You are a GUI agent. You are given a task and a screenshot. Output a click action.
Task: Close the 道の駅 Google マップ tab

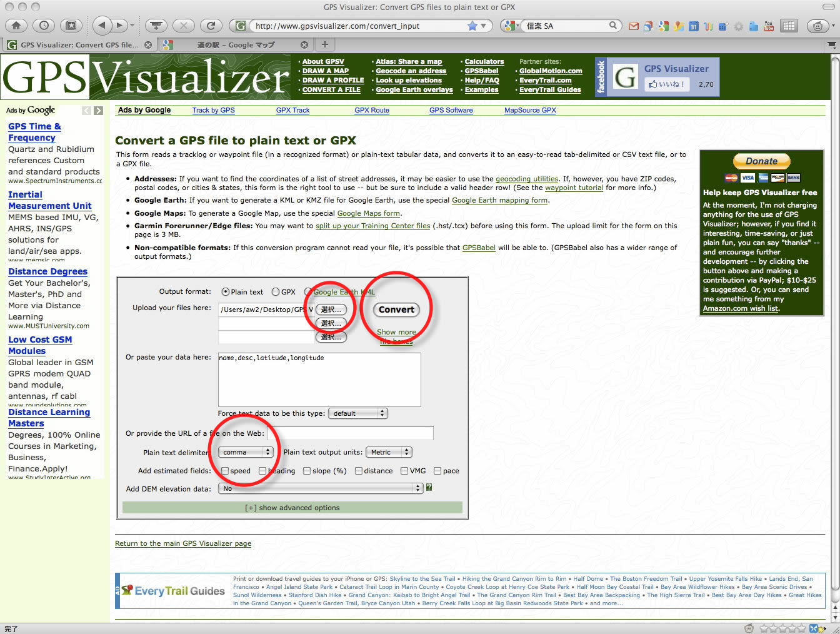pos(304,45)
